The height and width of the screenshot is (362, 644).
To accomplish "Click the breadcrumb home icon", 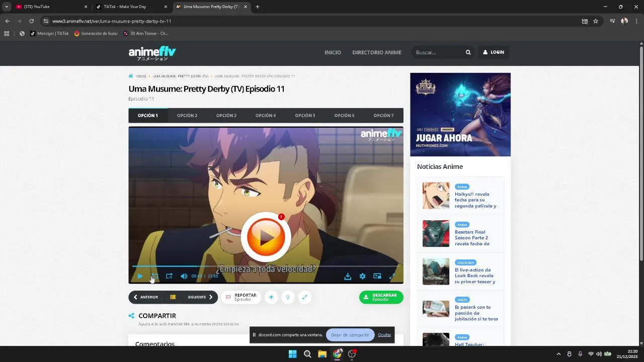I will pyautogui.click(x=131, y=76).
